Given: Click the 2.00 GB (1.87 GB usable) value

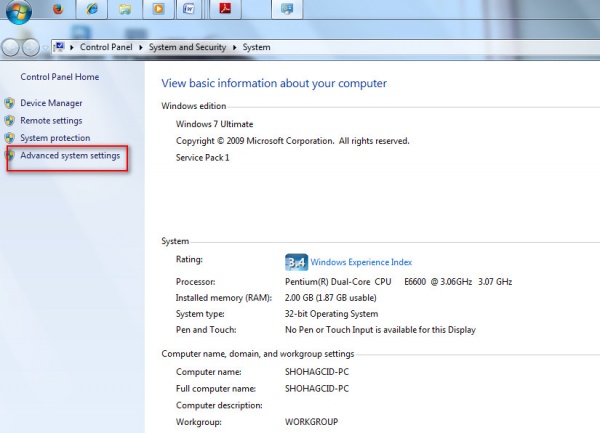Looking at the screenshot, I should [x=331, y=298].
